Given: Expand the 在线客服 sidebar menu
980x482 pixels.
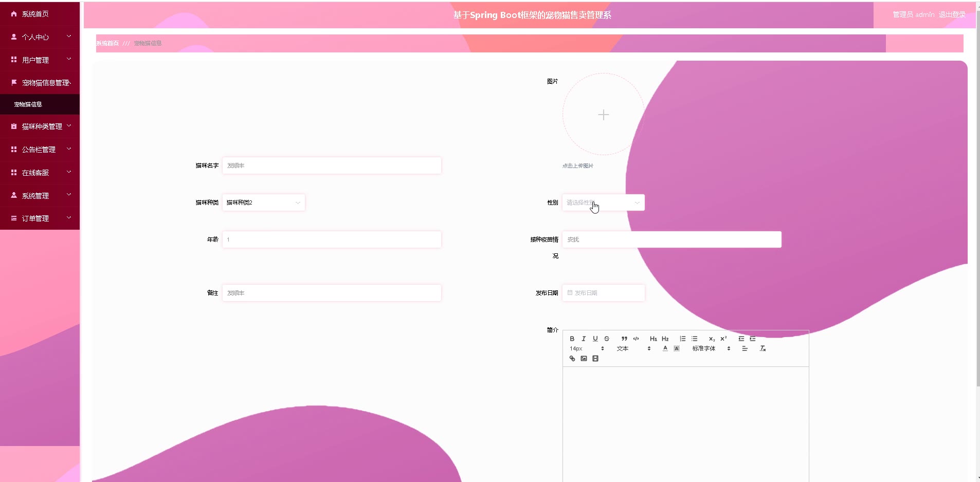Looking at the screenshot, I should point(40,173).
